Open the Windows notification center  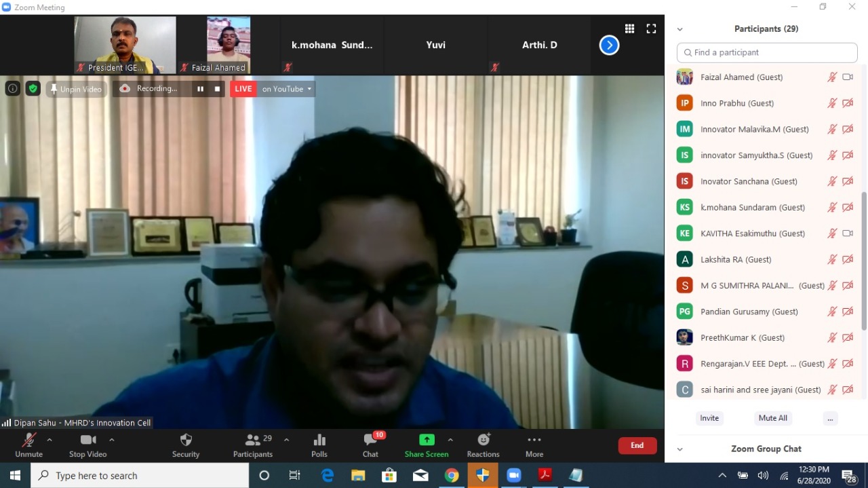(x=849, y=476)
